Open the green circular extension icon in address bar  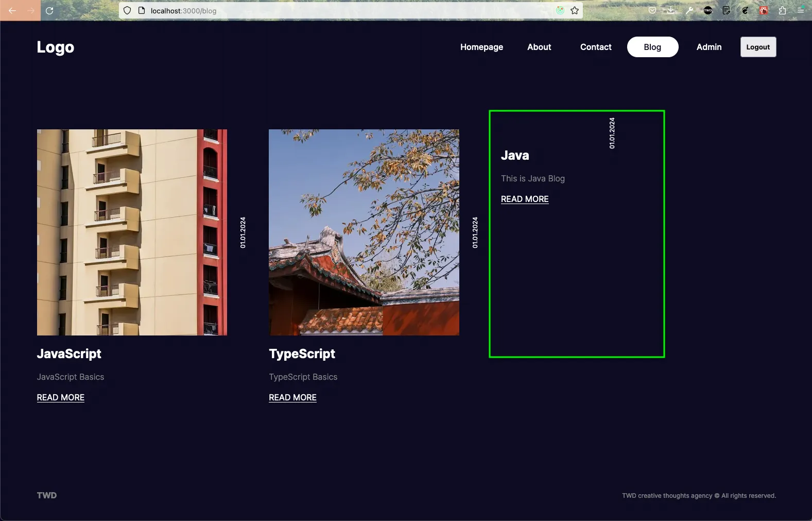tap(560, 10)
